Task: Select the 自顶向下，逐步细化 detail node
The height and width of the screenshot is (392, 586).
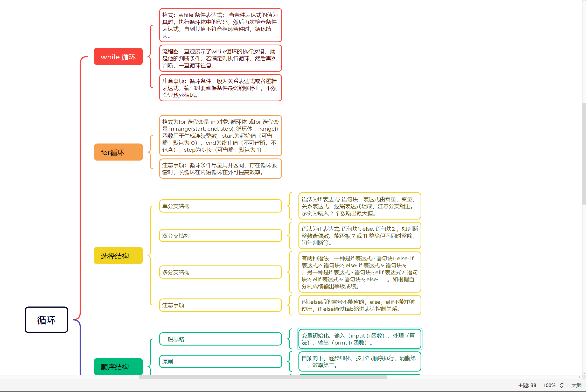Action: point(360,362)
